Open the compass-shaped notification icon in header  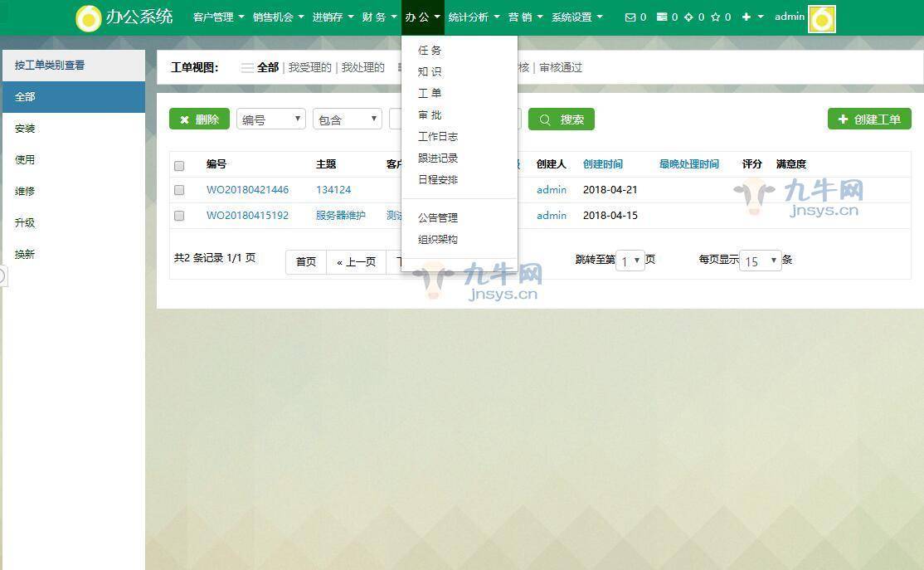tap(688, 17)
